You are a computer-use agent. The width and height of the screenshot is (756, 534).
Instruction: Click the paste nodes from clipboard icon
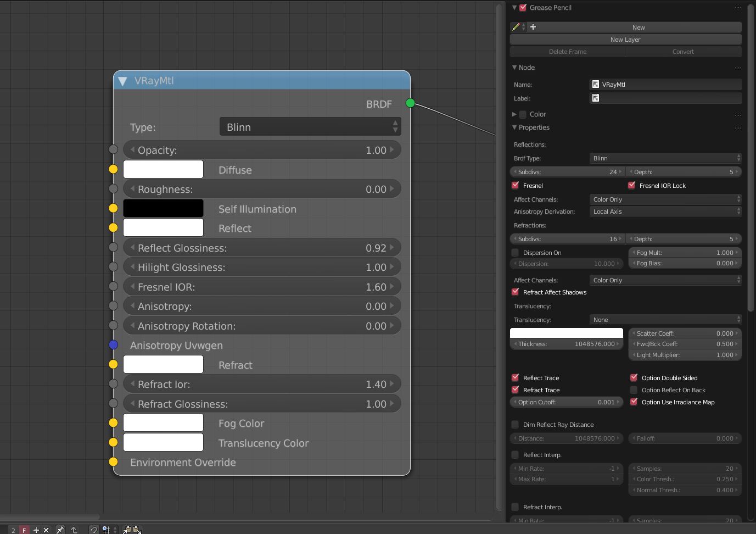[x=137, y=530]
